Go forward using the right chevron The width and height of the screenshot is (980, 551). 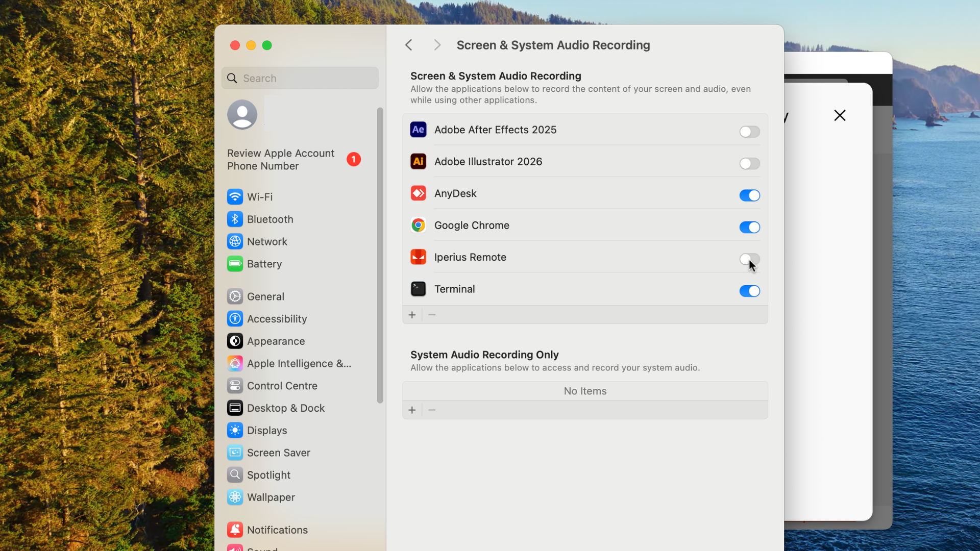pyautogui.click(x=437, y=45)
